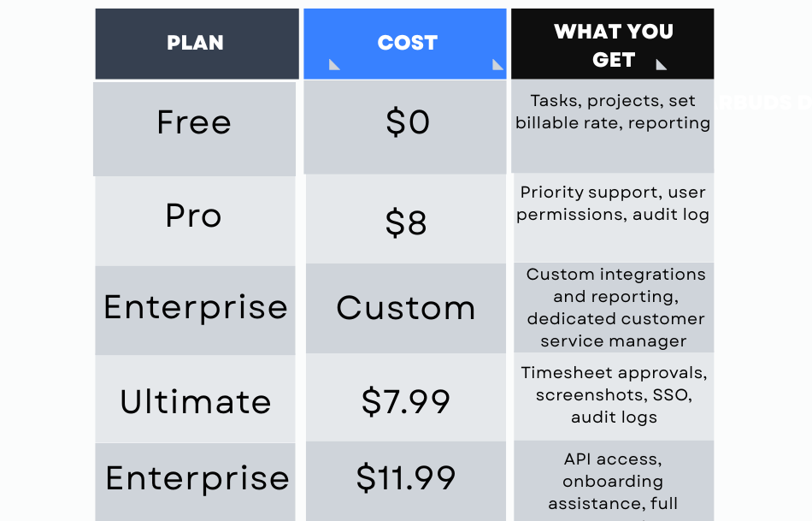The width and height of the screenshot is (812, 521).
Task: Select the Priority support, user permissions text
Action: [x=613, y=204]
